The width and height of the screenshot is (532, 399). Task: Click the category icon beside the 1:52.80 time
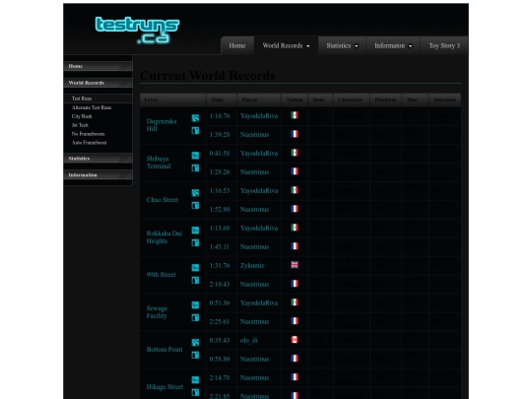click(x=195, y=205)
